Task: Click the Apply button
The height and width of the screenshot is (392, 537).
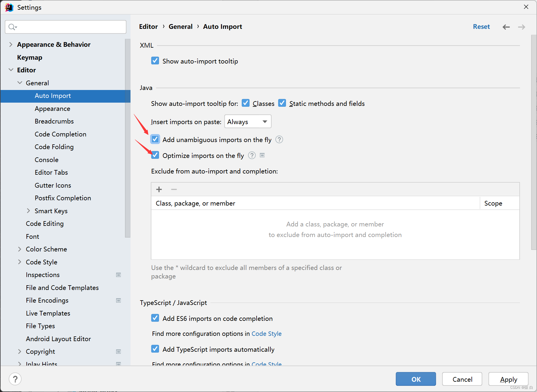Action: click(x=508, y=379)
